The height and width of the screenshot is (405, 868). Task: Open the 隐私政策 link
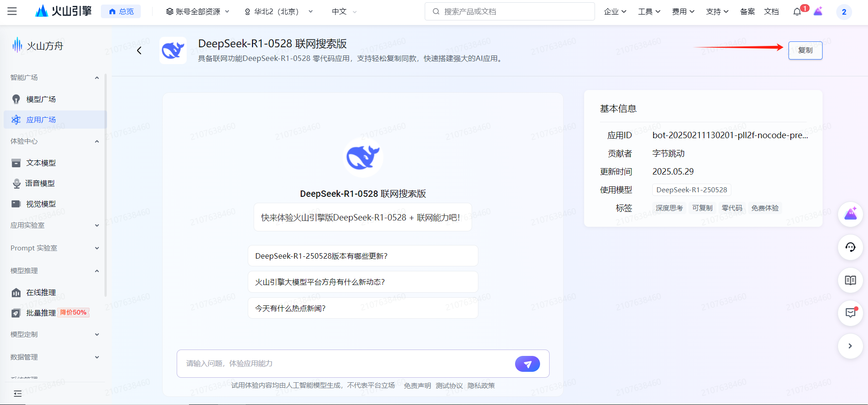[x=481, y=386]
